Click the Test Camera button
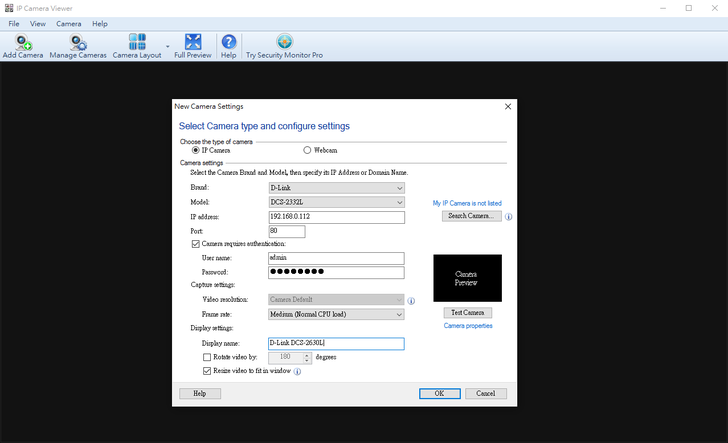 467,312
